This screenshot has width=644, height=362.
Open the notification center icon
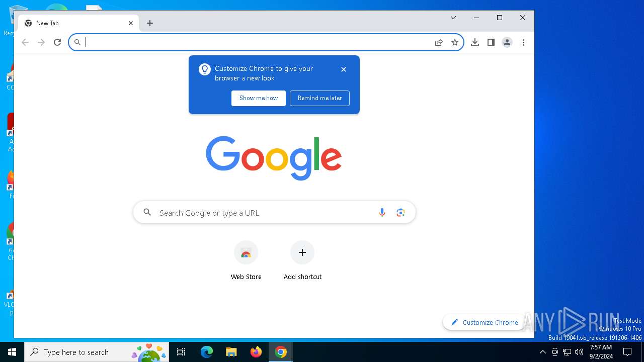pos(627,352)
